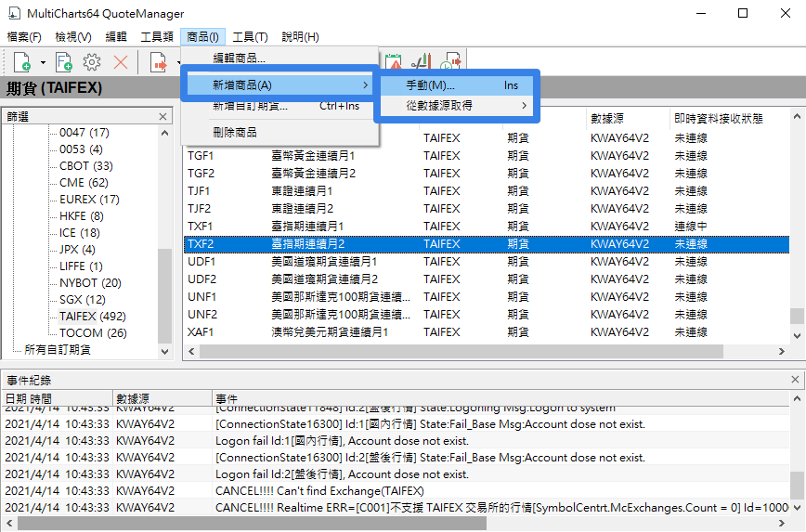Viewport: 806px width, 532px height.
Task: Select the XAF1 澳幣兌美元期貨 row
Action: (487, 332)
